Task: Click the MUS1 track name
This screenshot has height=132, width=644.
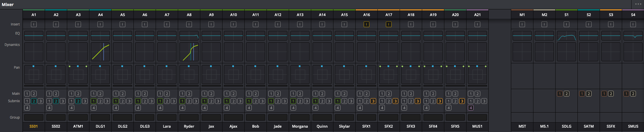Action: [477, 126]
